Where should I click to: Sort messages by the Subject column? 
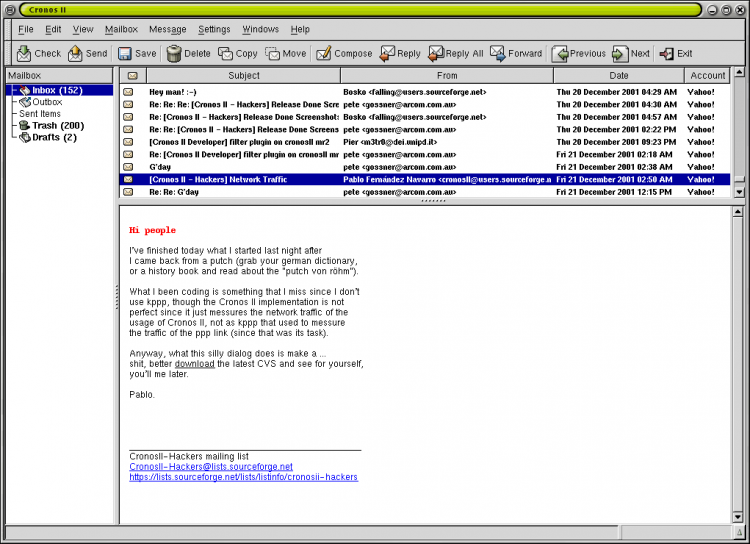click(243, 76)
